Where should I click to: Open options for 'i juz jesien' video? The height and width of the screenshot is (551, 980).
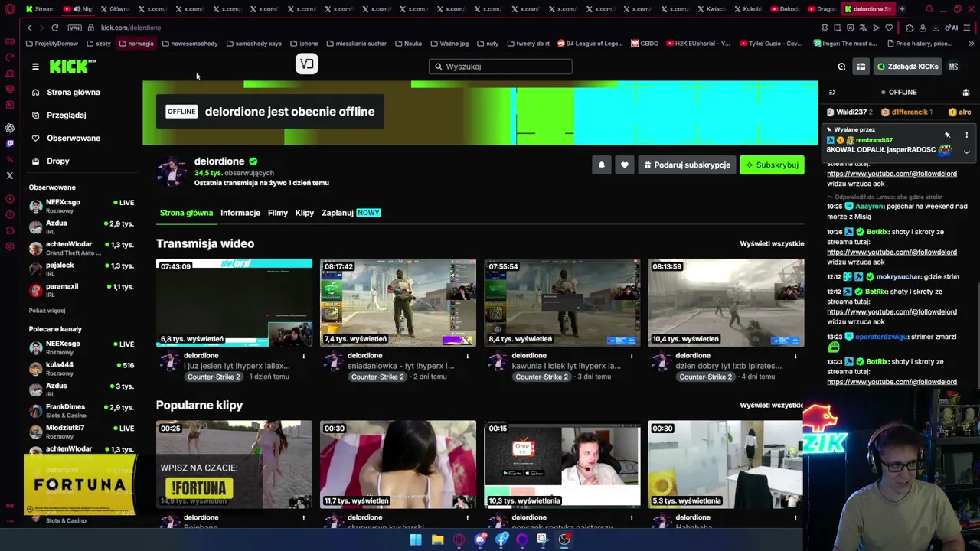pos(303,356)
